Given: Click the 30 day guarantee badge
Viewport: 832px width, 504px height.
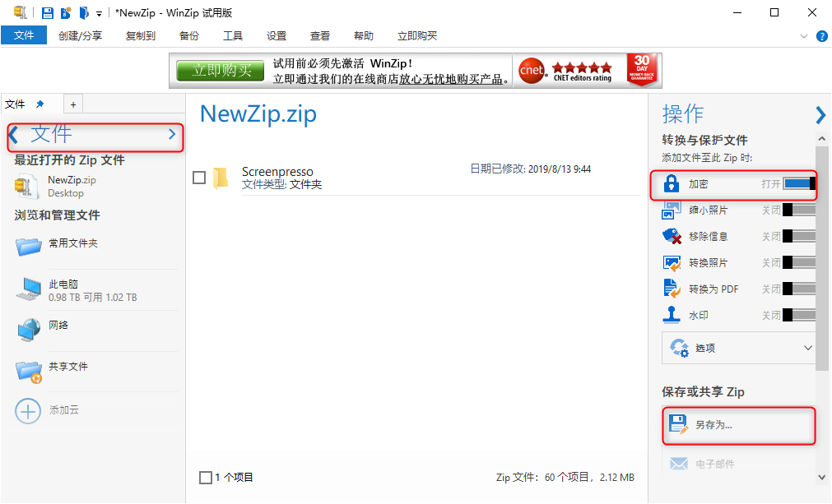Looking at the screenshot, I should point(642,69).
